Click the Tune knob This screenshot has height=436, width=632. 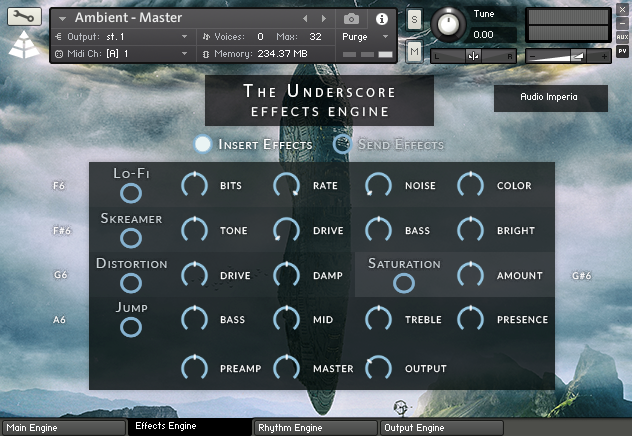click(x=448, y=24)
